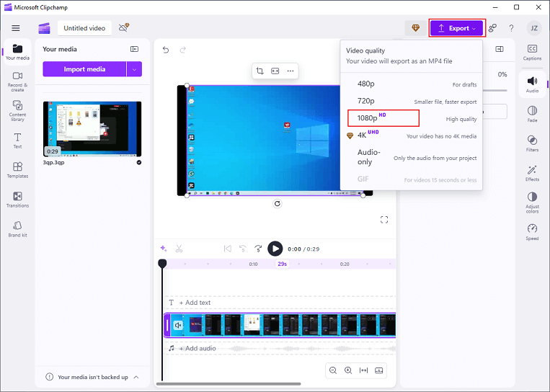550x392 pixels.
Task: Open the Effects properties panel
Action: pos(532,173)
